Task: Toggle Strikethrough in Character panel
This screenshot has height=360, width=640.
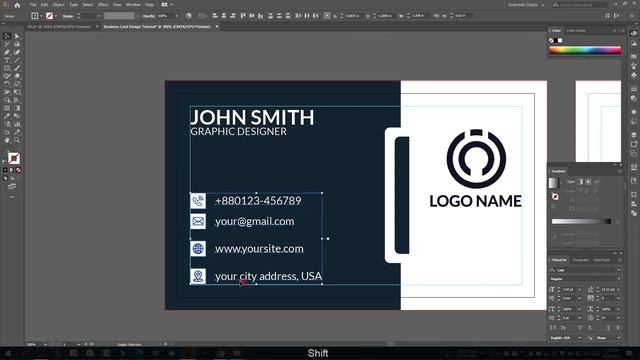Action: [618, 328]
